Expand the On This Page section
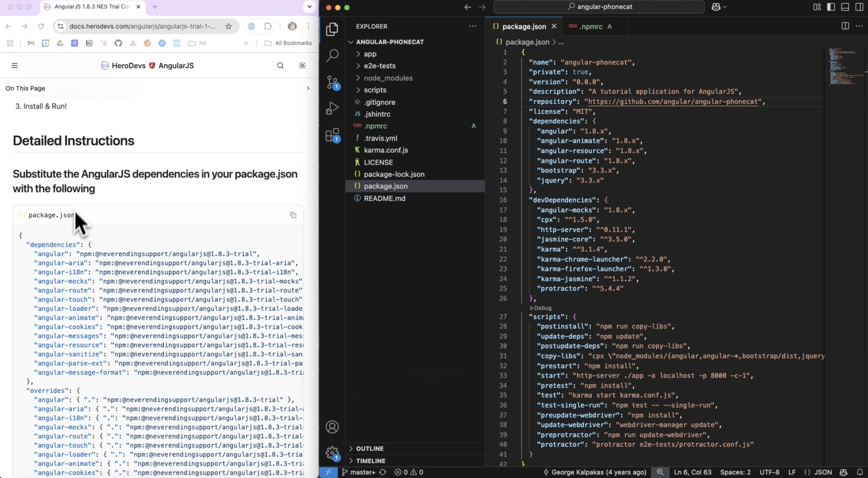868x478 pixels. pyautogui.click(x=308, y=88)
